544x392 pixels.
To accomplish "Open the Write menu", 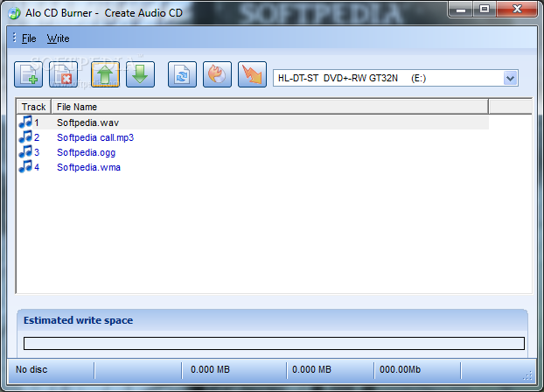I will [58, 38].
